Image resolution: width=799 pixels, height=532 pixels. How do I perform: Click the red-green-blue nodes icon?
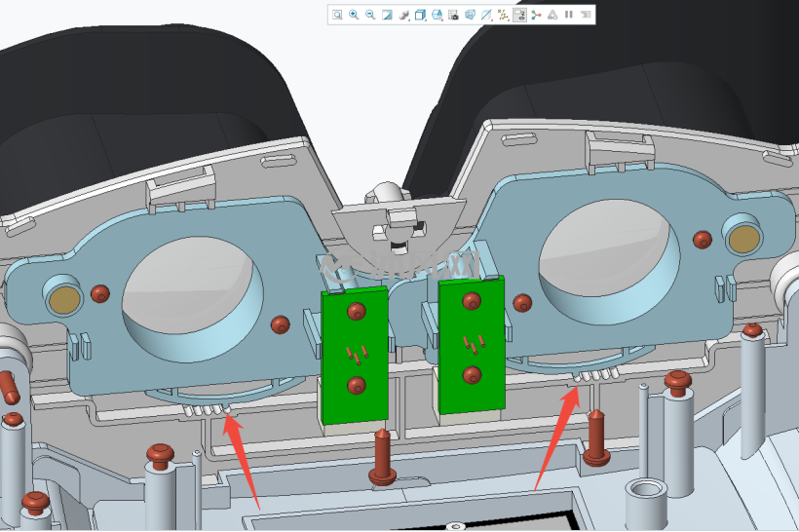click(x=536, y=15)
